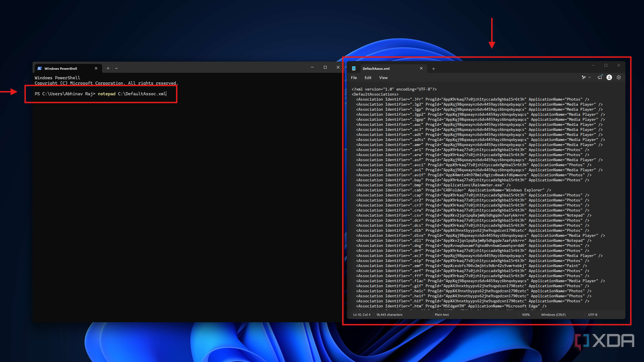Click the PowerShell icon on the terminal tab
Image resolution: width=644 pixels, height=362 pixels.
[40, 68]
